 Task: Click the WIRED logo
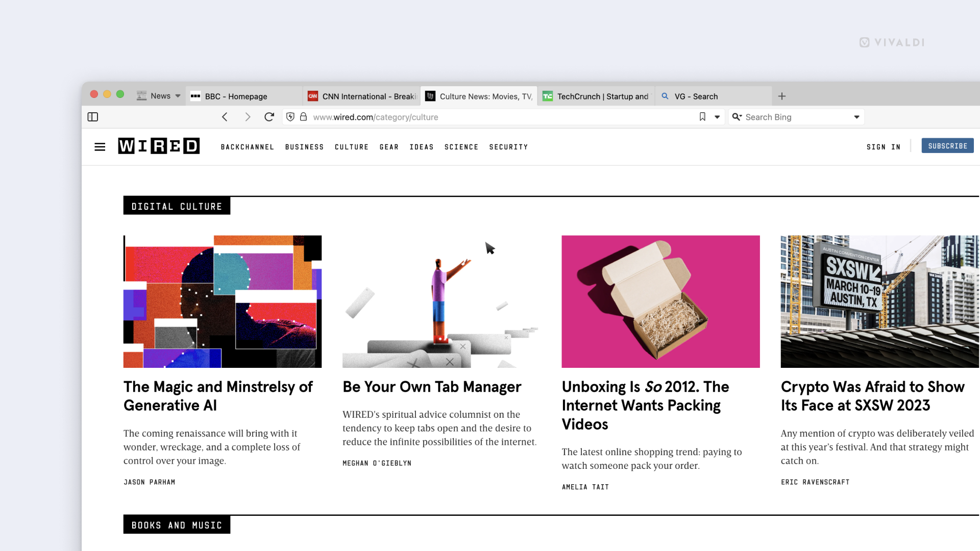tap(159, 146)
